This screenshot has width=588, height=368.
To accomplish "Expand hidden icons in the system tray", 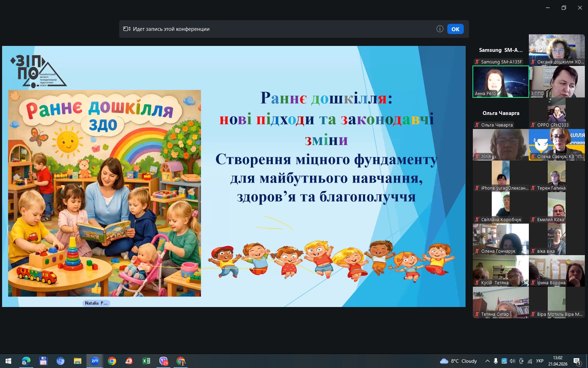I will [487, 361].
